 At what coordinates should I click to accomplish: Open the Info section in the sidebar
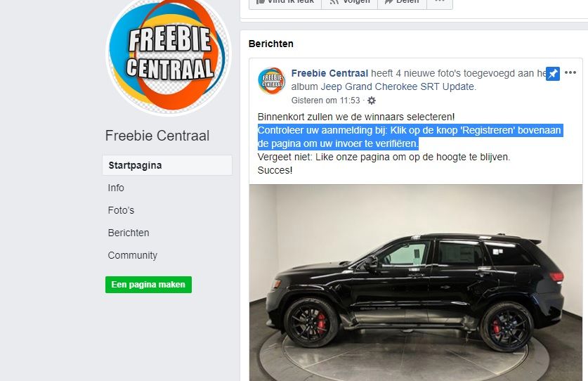pyautogui.click(x=116, y=188)
